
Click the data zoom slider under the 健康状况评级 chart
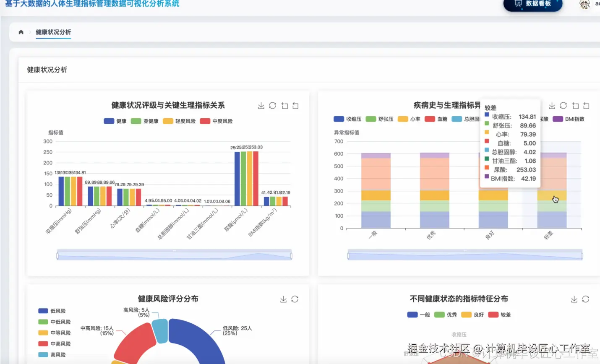pos(174,255)
